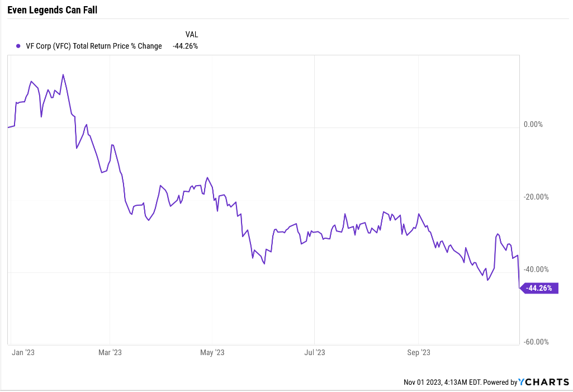Click the -44.26% value in the legend
Image resolution: width=573 pixels, height=392 pixels.
(x=185, y=46)
